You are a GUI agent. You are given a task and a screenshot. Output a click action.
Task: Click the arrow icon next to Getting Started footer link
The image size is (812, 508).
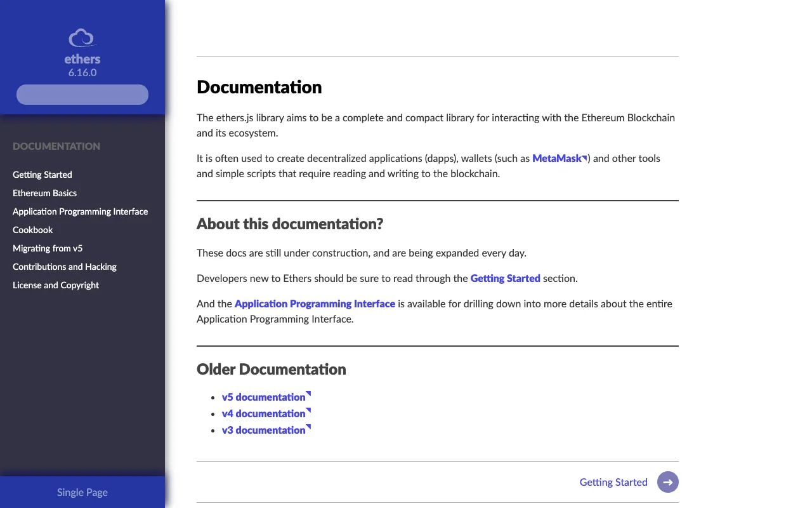(x=667, y=482)
